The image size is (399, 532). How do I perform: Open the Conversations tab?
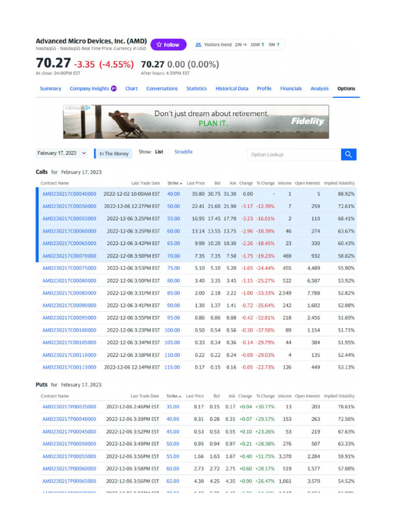coord(162,88)
